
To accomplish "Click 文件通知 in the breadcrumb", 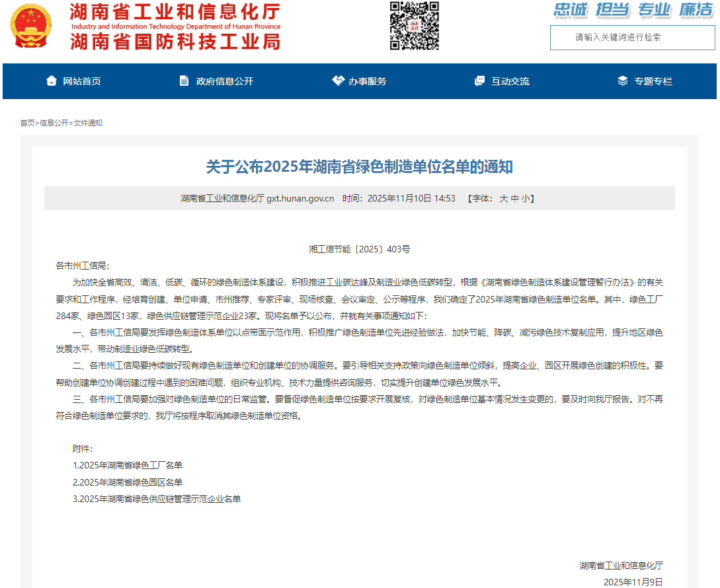I will pyautogui.click(x=88, y=123).
